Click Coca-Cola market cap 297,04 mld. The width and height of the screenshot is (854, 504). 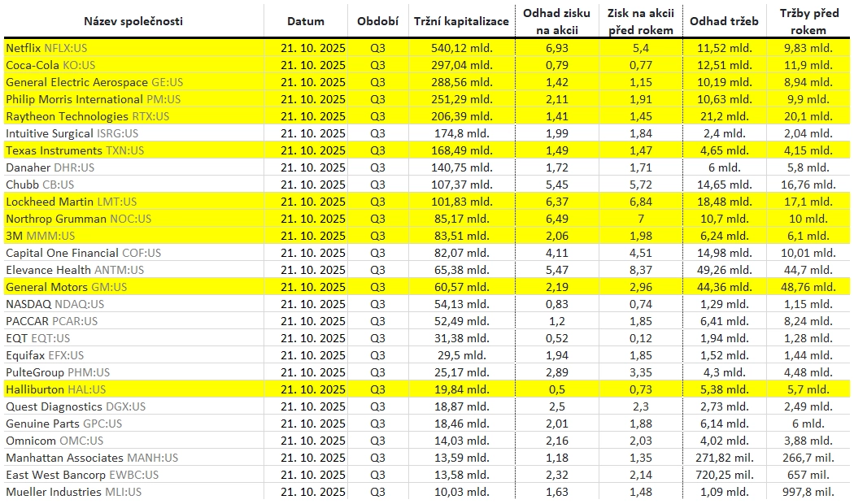pyautogui.click(x=462, y=65)
